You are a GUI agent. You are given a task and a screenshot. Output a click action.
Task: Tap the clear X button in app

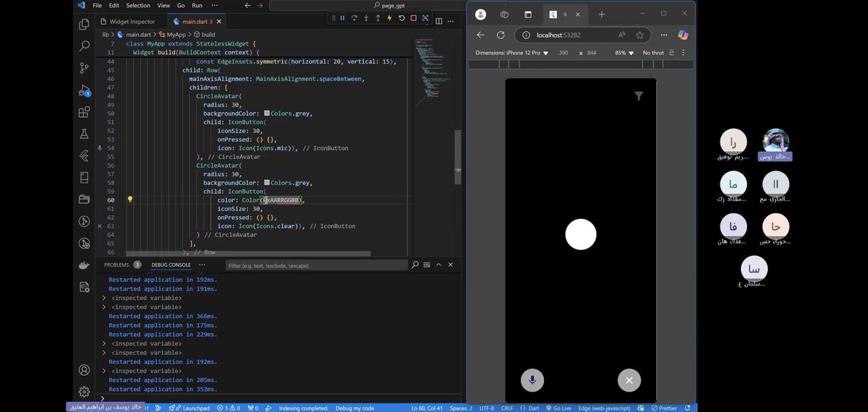click(x=629, y=380)
